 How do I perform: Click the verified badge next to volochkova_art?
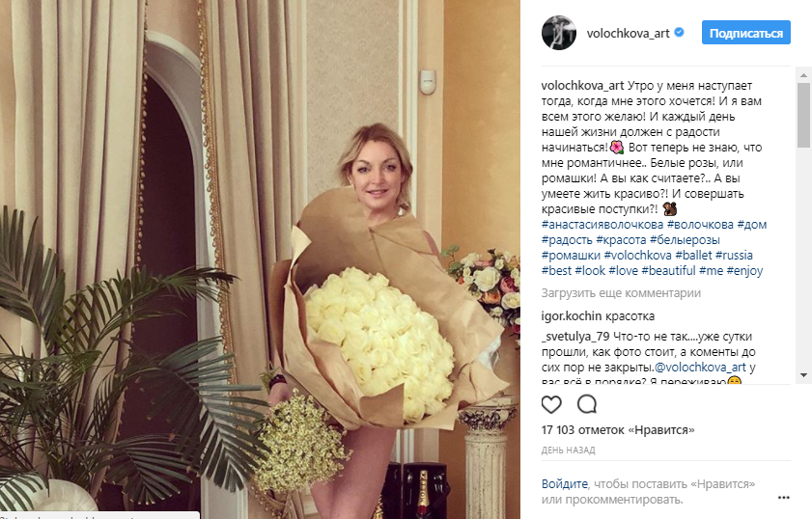click(x=679, y=32)
